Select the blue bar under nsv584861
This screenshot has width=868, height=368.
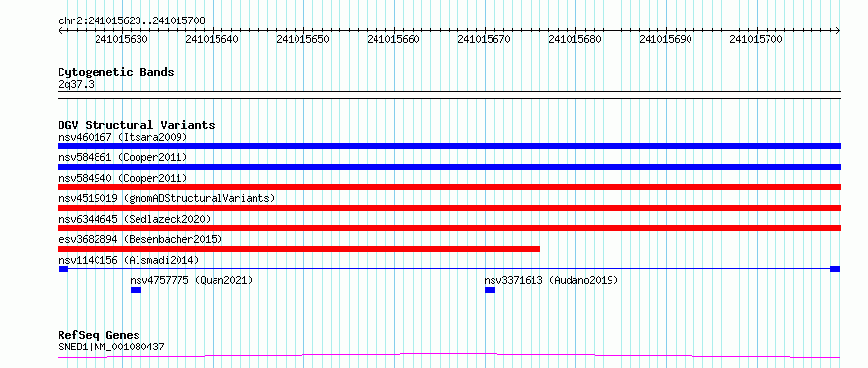coord(449,167)
